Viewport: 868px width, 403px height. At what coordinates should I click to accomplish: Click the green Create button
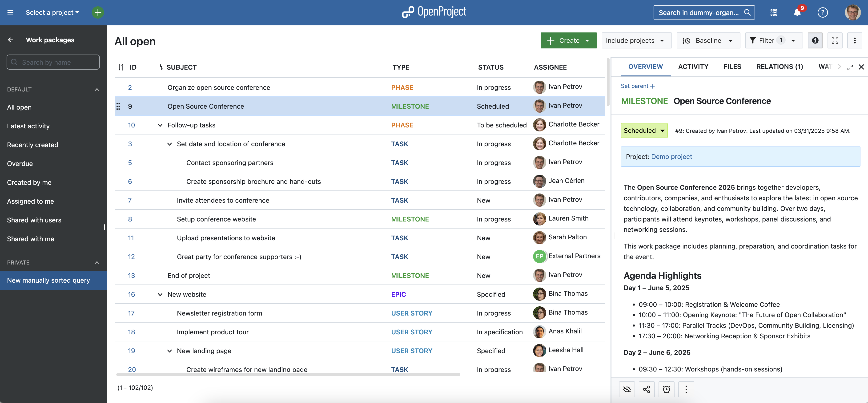568,40
